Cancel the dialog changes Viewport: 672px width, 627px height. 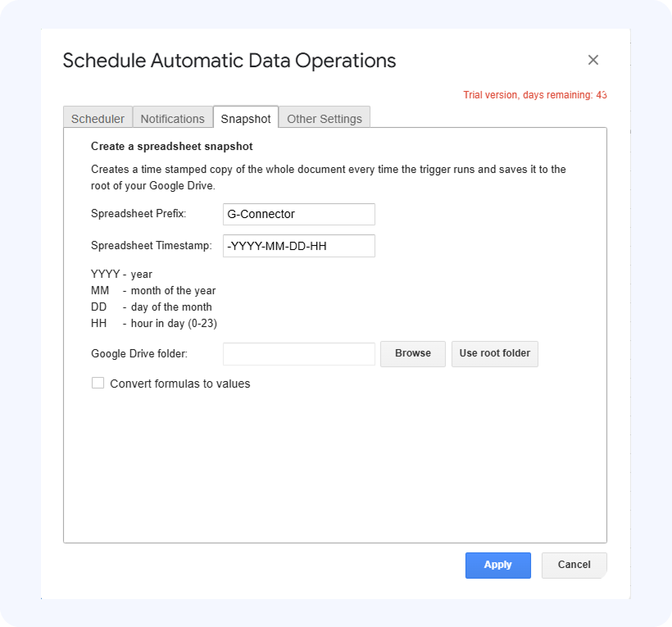point(574,565)
